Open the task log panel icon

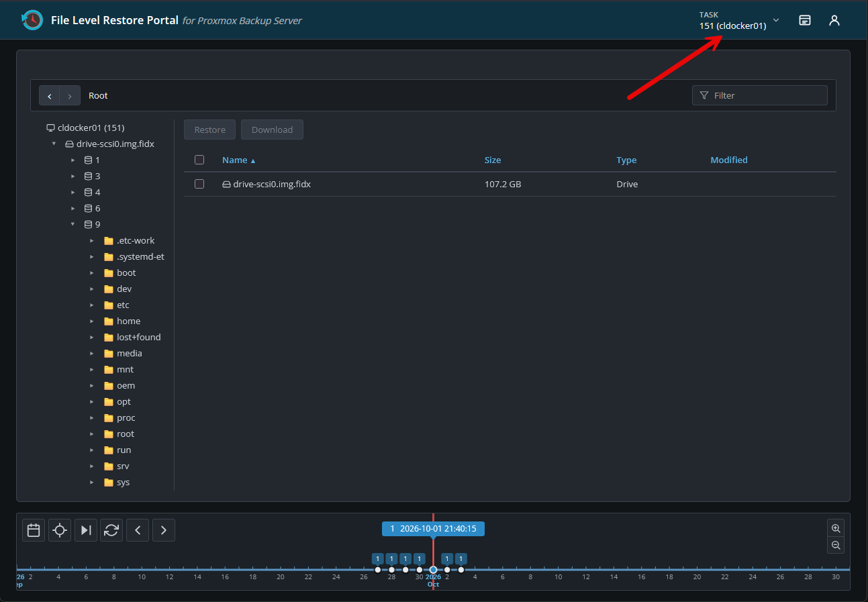point(805,20)
